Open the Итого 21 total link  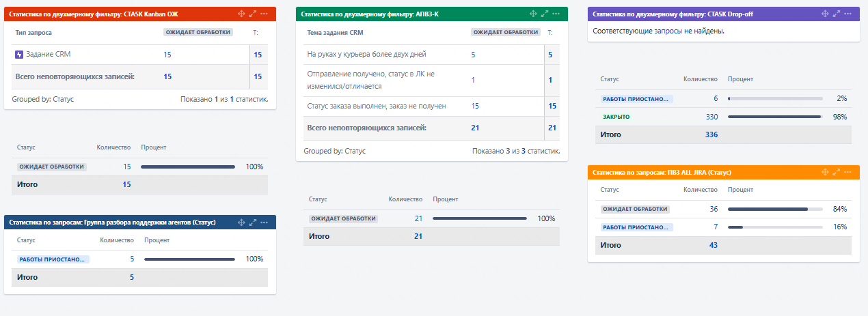click(x=418, y=236)
